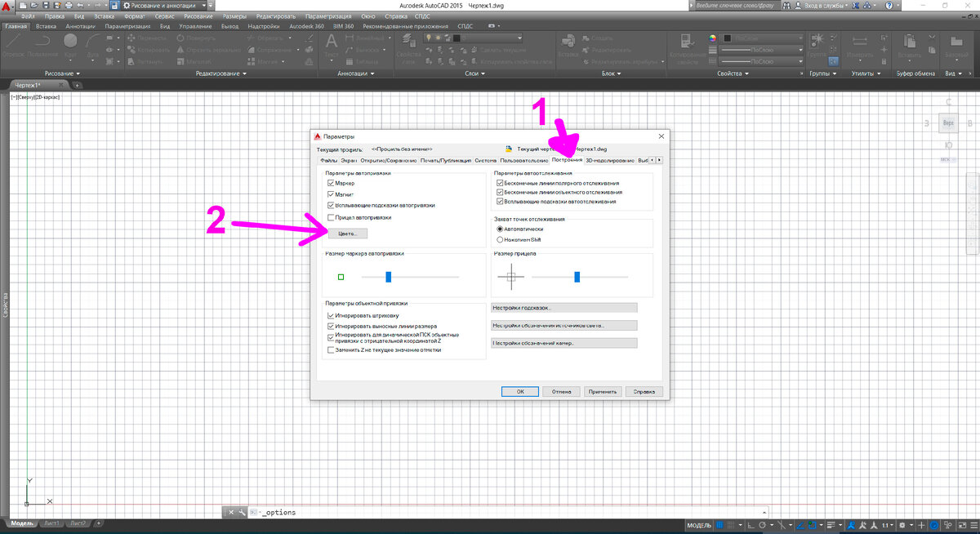Select the Нажатием Shift radio button
Viewport: 980px width, 534px height.
pos(500,240)
